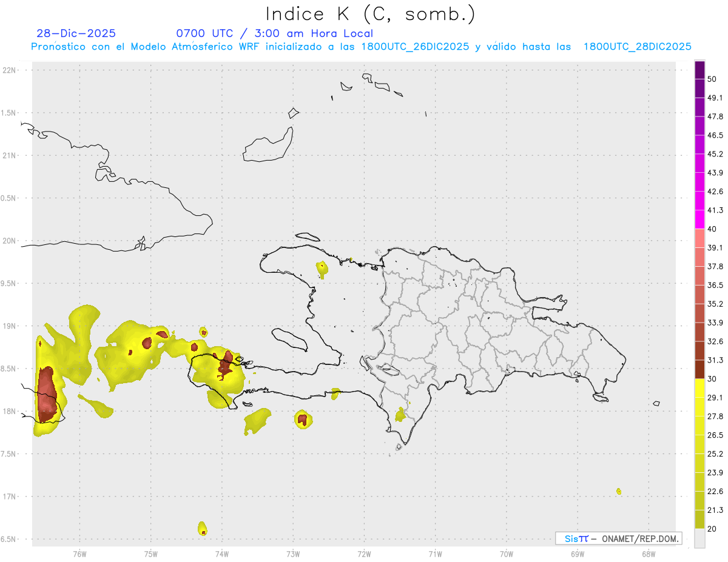Click colorbar value '27.8'
Image resolution: width=728 pixels, height=562 pixels.
(715, 416)
